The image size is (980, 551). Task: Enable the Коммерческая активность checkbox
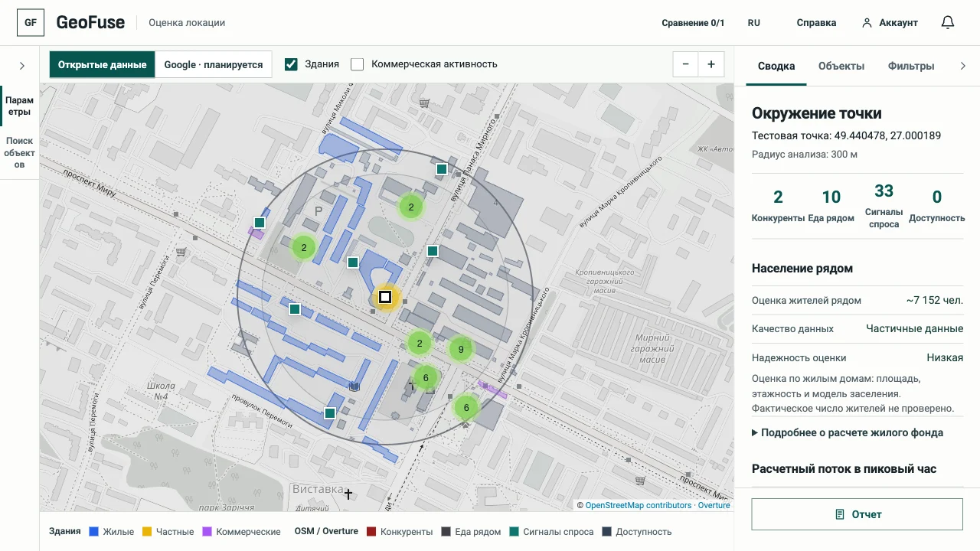coord(357,64)
